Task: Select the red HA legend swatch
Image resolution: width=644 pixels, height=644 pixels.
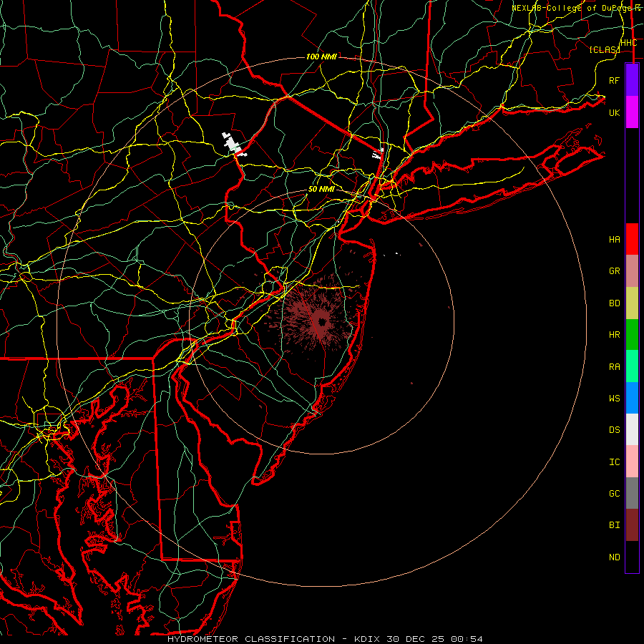Action: coord(632,239)
